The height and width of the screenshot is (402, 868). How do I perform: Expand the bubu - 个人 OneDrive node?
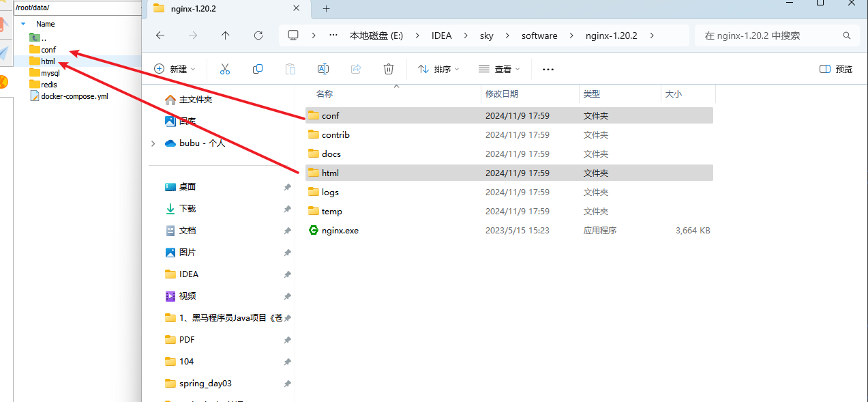(153, 143)
